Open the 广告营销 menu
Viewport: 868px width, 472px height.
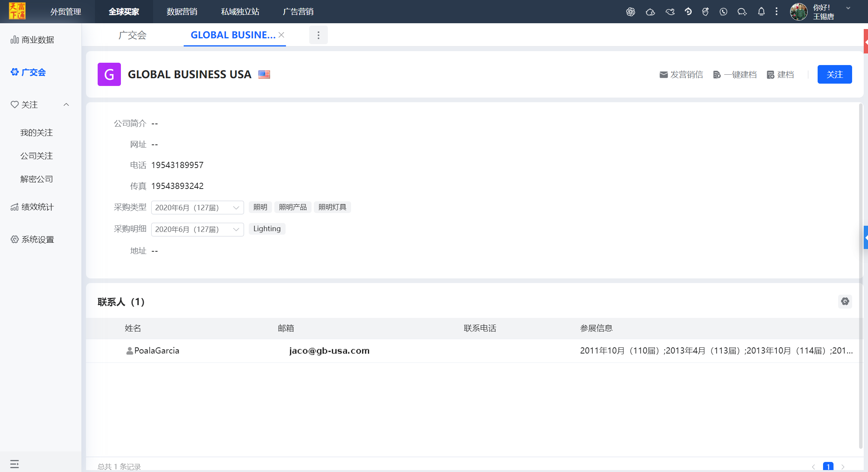(298, 12)
